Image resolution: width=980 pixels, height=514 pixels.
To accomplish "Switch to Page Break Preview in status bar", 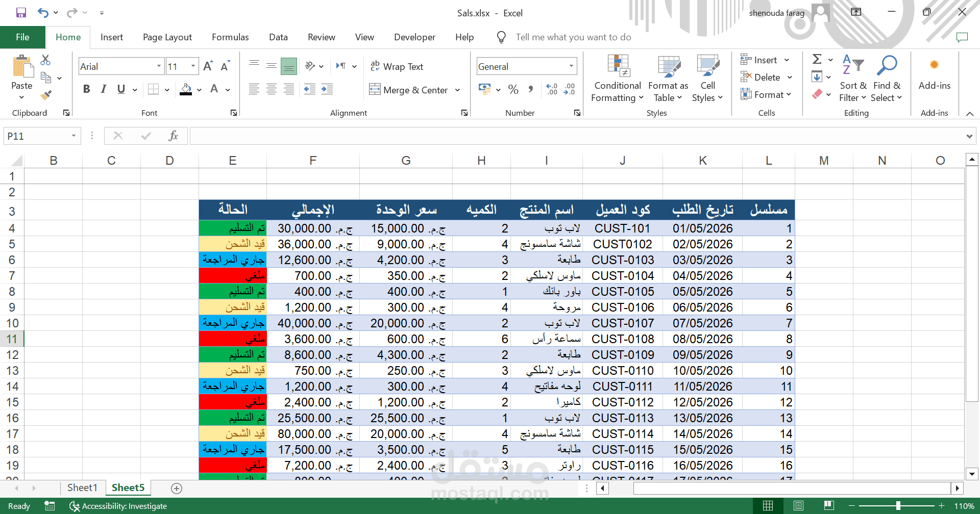I will [829, 506].
